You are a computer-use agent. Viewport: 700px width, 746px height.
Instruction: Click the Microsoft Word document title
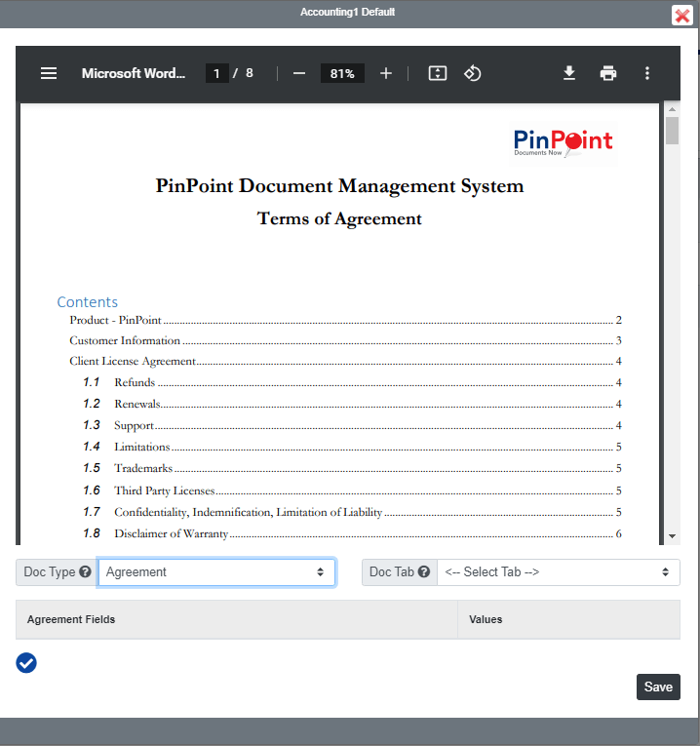[134, 73]
